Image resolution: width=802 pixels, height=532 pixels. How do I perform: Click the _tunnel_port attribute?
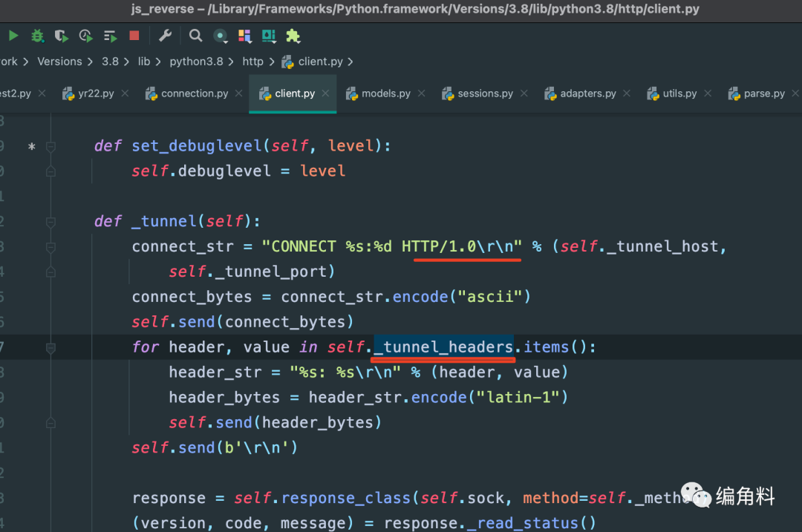[270, 272]
